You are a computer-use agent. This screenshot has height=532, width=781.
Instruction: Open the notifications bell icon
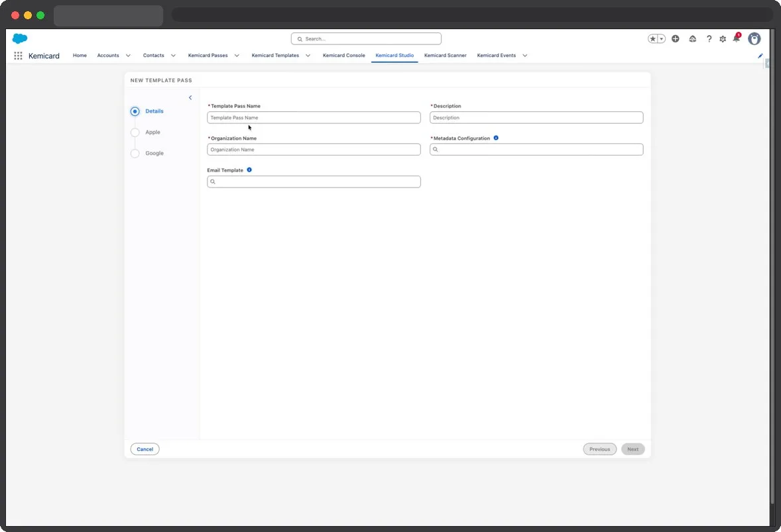(737, 38)
